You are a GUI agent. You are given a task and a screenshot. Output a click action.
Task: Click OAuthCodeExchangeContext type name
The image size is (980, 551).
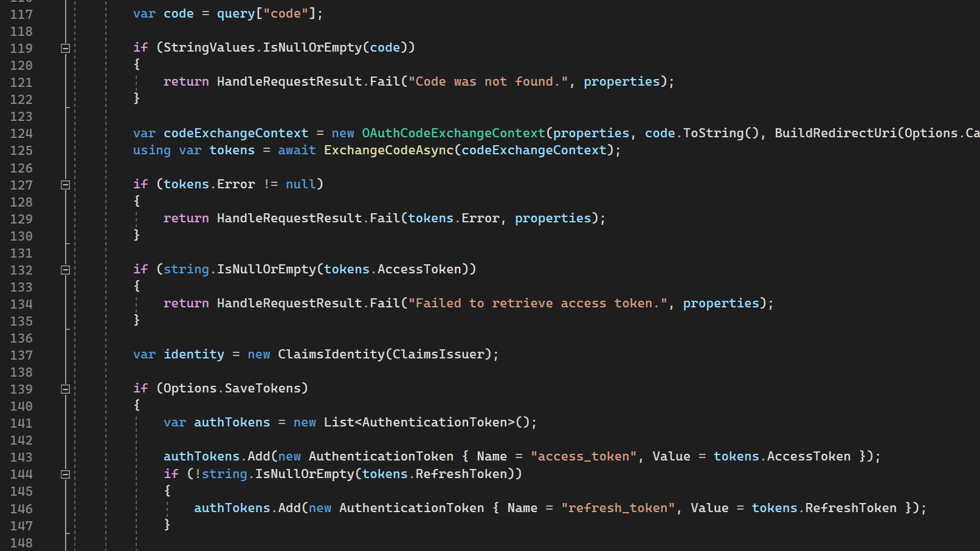coord(454,133)
